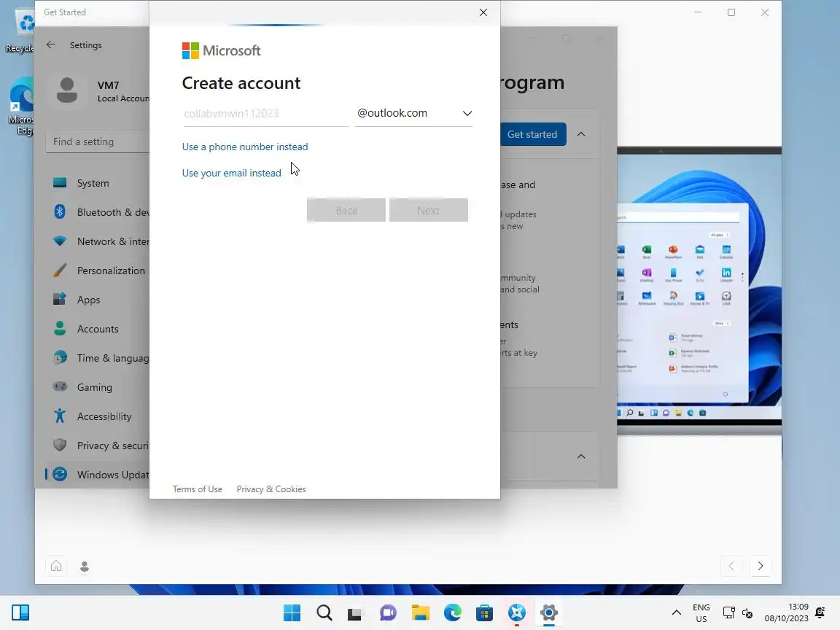
Task: Collapse the section beside Get started
Action: (581, 134)
